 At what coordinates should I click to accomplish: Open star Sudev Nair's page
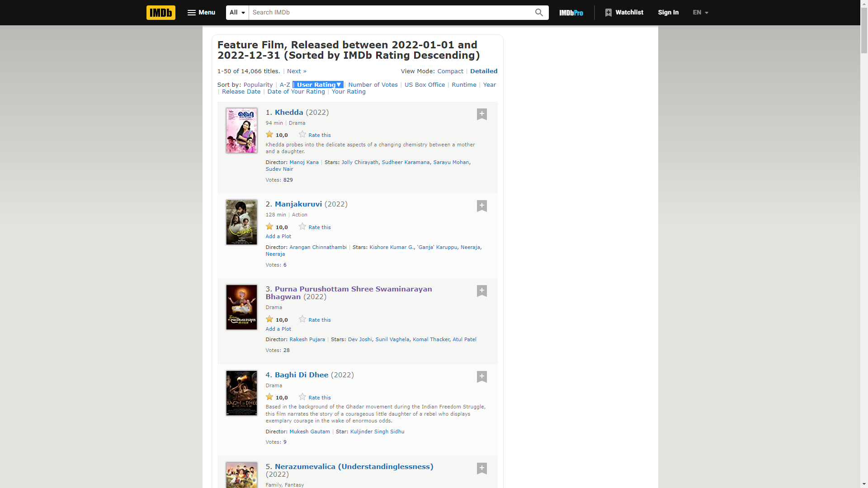click(279, 169)
